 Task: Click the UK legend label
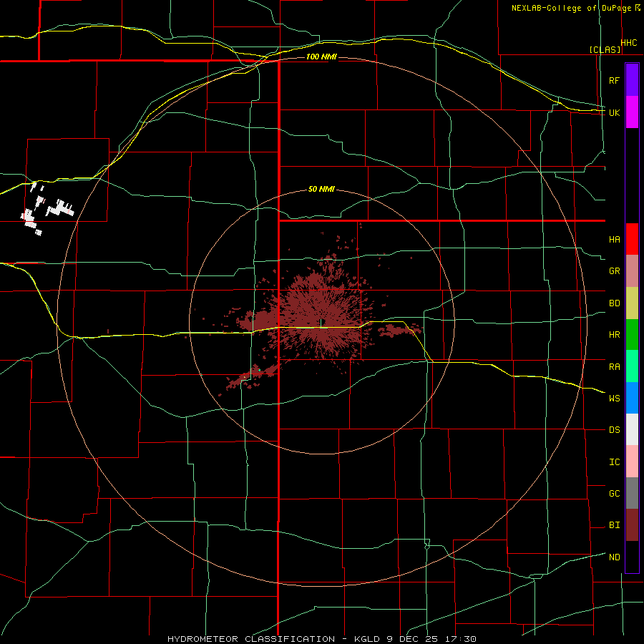point(614,112)
